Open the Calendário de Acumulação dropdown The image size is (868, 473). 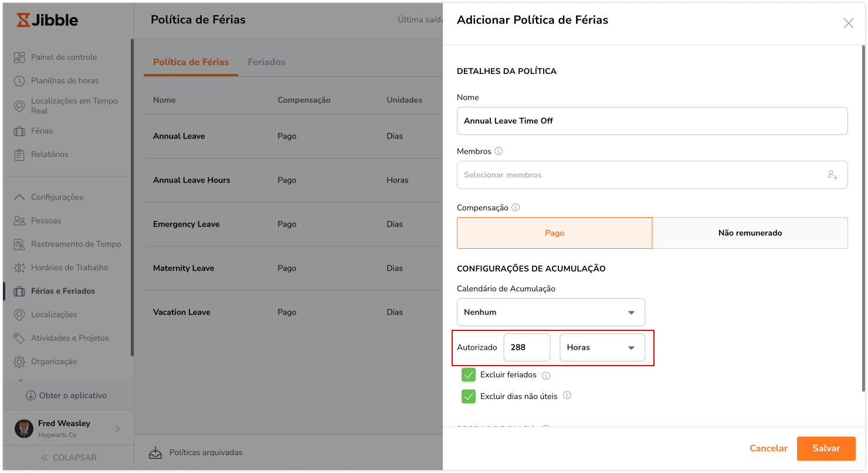551,312
